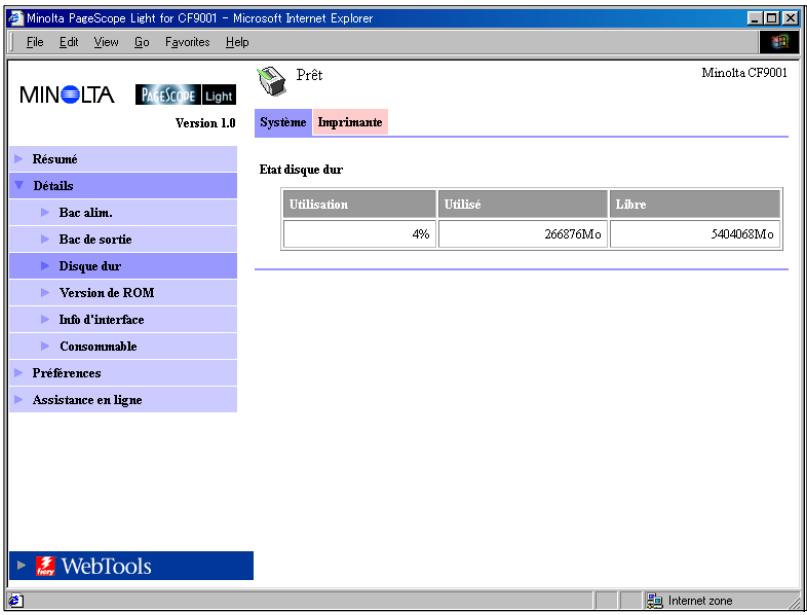The width and height of the screenshot is (807, 615).
Task: Click the arrow beside Version de ROM
Action: pyautogui.click(x=45, y=292)
